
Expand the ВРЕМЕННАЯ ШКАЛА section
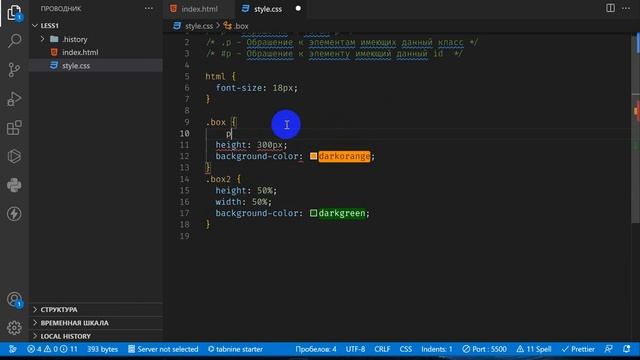(x=74, y=322)
